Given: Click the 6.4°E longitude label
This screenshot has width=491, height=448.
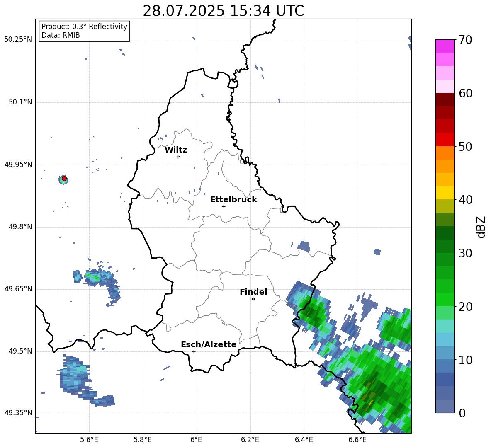Looking at the screenshot, I should tap(304, 440).
